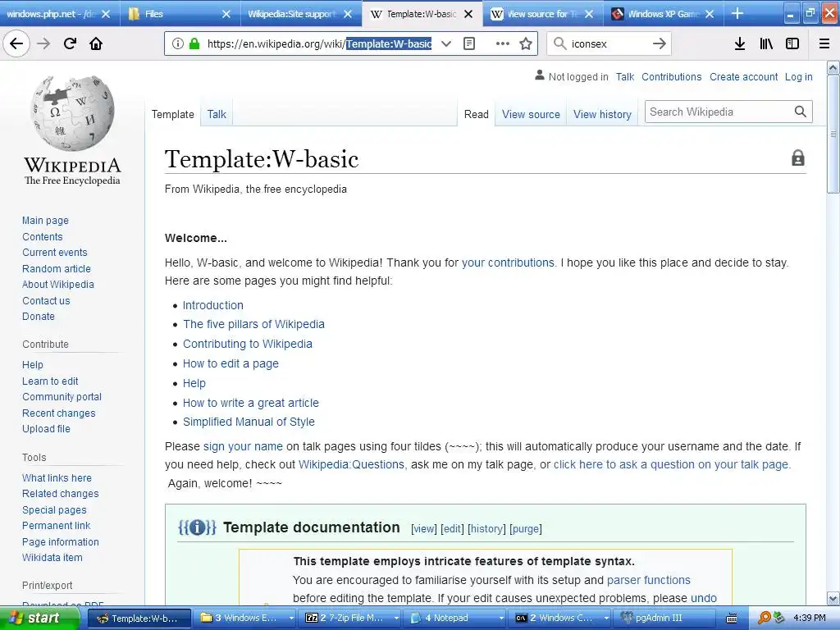Click the documentation [purge] link

526,529
